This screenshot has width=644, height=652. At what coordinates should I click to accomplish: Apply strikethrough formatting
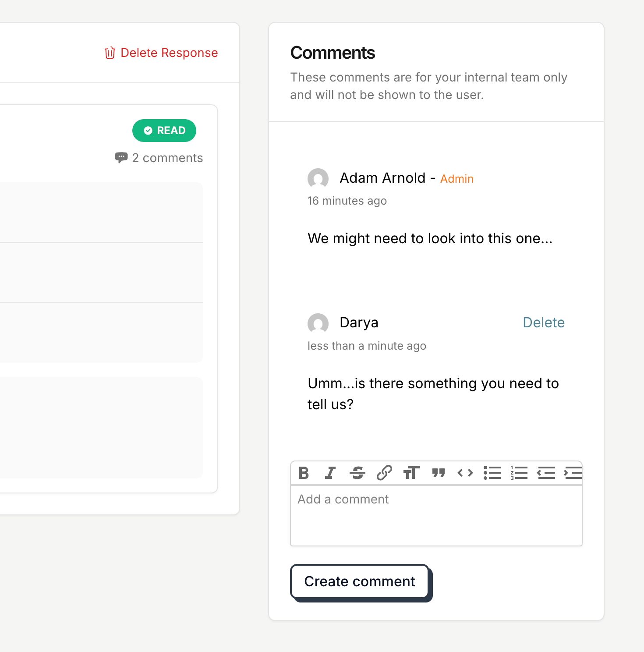[x=357, y=473]
